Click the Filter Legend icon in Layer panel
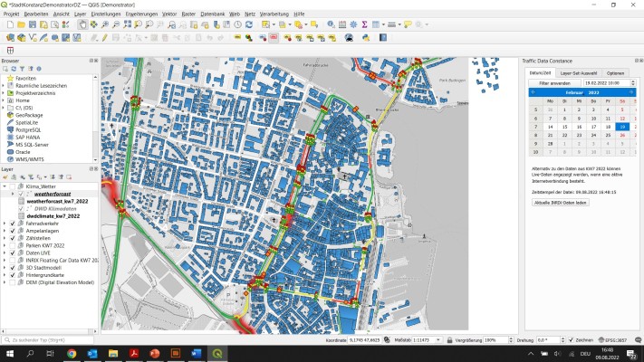Screen dimensions: 644x362 pos(31,177)
